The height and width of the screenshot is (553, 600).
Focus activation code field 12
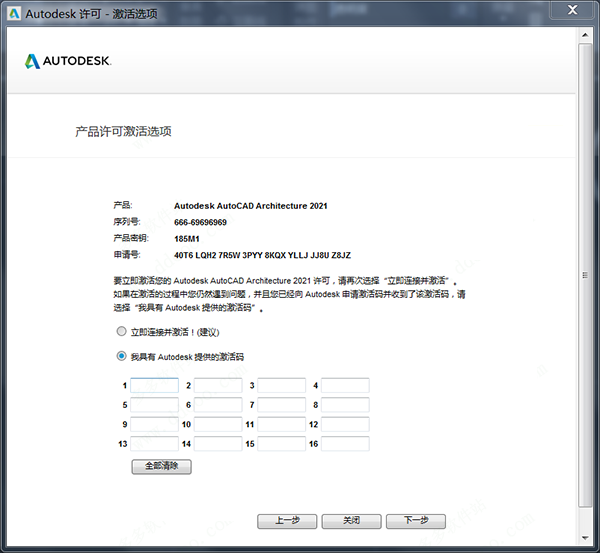pyautogui.click(x=345, y=424)
